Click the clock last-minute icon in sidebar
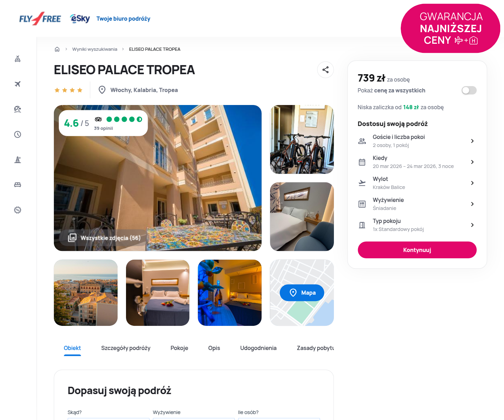 coord(17,134)
